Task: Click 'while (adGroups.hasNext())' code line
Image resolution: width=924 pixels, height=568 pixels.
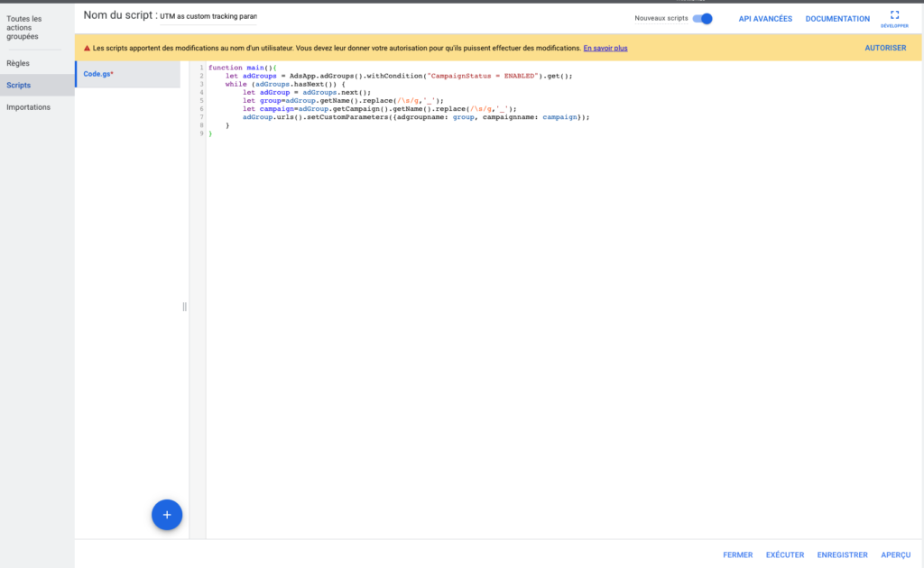Action: pyautogui.click(x=285, y=84)
